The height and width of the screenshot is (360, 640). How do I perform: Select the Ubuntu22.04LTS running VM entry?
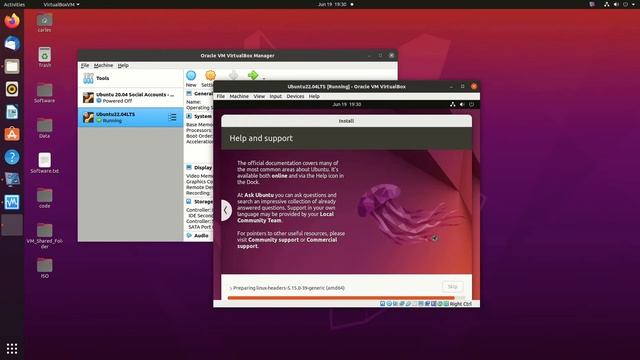pyautogui.click(x=130, y=118)
